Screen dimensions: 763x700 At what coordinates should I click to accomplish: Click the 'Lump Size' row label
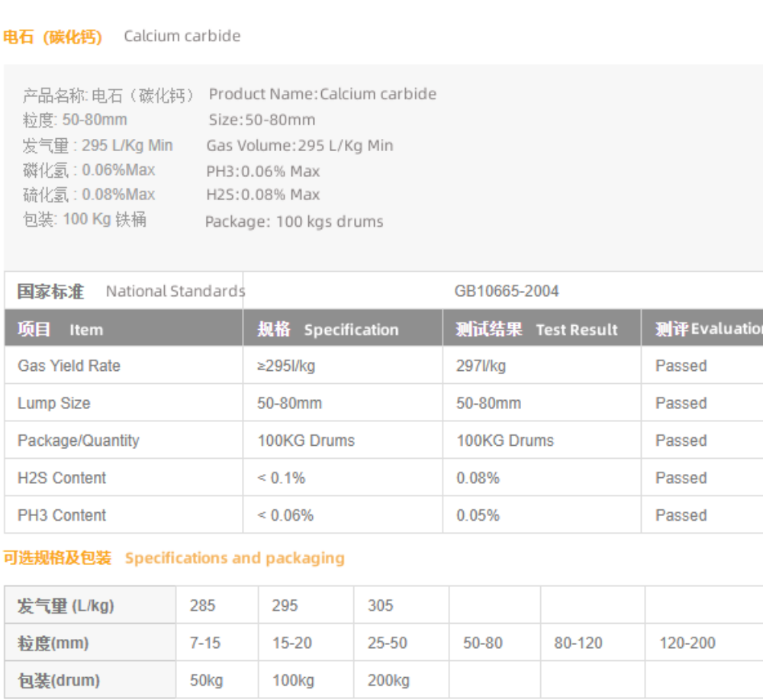pyautogui.click(x=54, y=404)
